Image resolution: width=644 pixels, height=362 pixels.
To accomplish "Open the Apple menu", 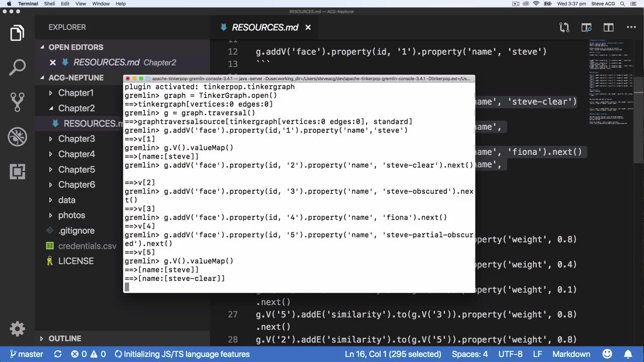I will [x=9, y=4].
